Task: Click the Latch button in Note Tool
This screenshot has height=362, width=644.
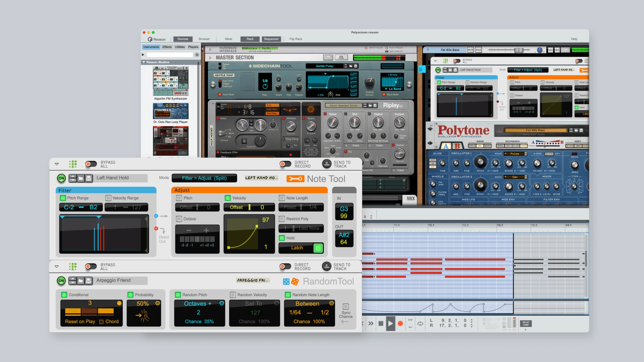Action: (x=318, y=247)
